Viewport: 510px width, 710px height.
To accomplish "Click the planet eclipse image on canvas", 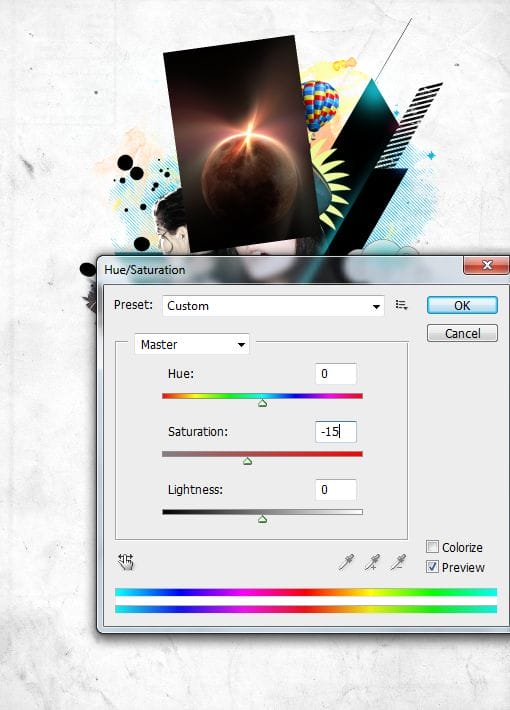I will pos(242,144).
